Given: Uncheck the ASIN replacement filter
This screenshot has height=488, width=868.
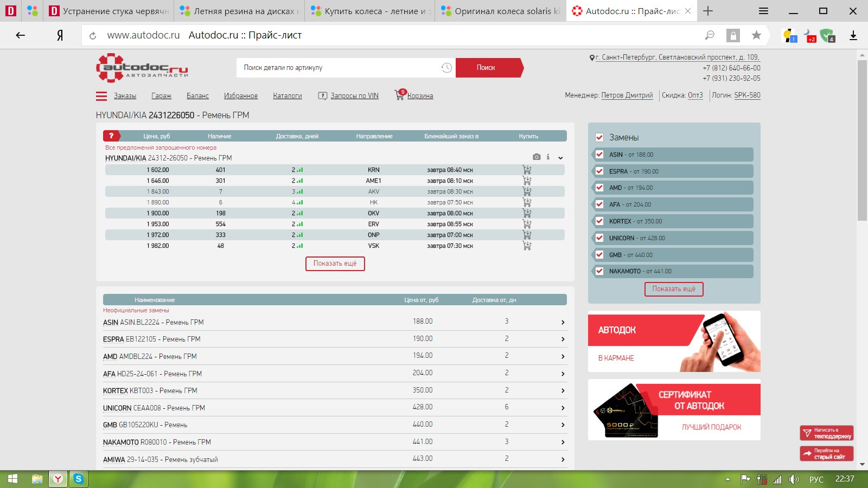Looking at the screenshot, I should pos(599,155).
